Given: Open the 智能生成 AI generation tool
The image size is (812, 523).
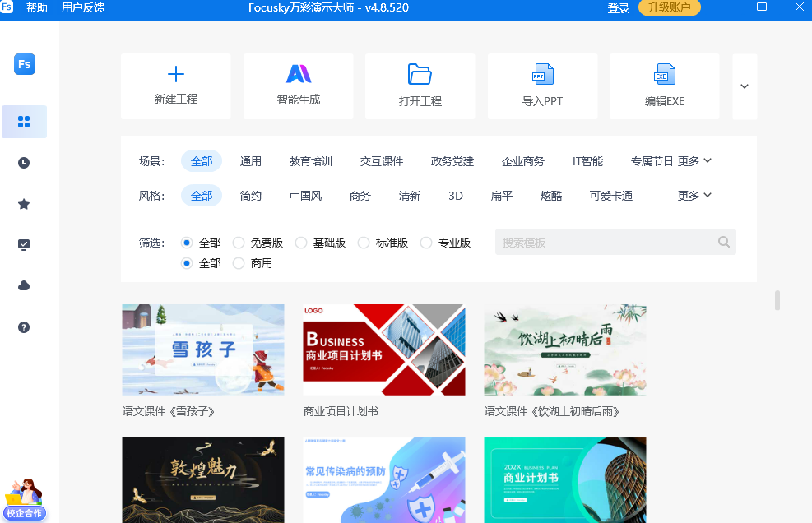Looking at the screenshot, I should coord(298,86).
